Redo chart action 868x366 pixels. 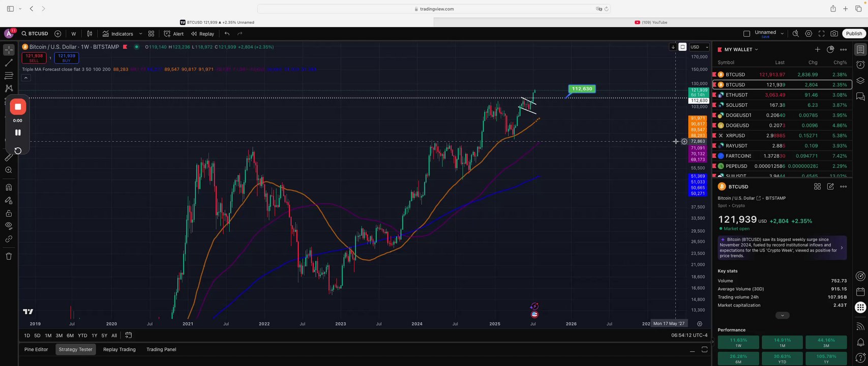point(240,34)
